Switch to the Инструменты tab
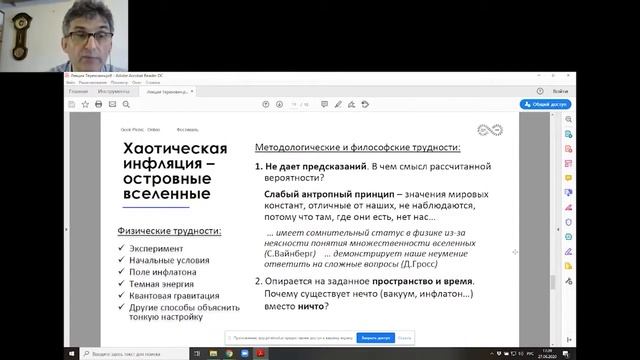 (x=114, y=91)
